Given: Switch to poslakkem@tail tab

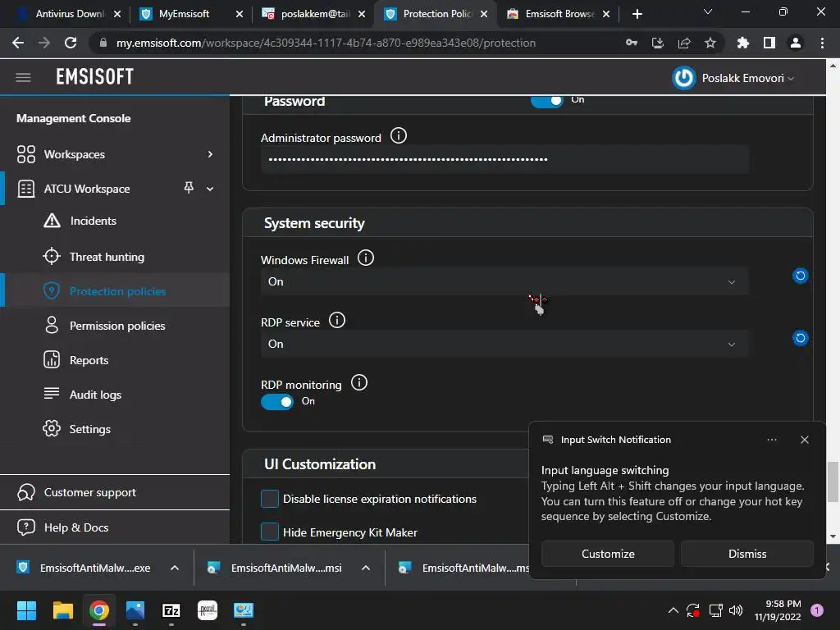Looking at the screenshot, I should point(313,14).
